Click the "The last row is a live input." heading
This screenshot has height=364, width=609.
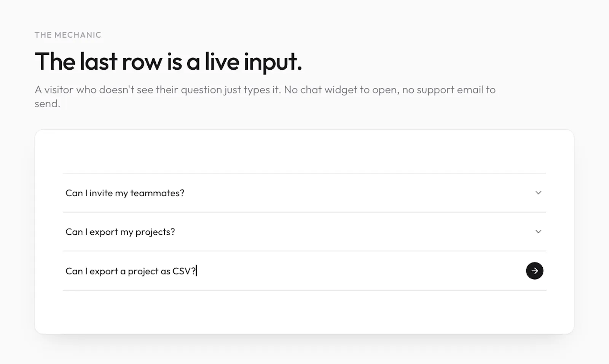coord(168,61)
